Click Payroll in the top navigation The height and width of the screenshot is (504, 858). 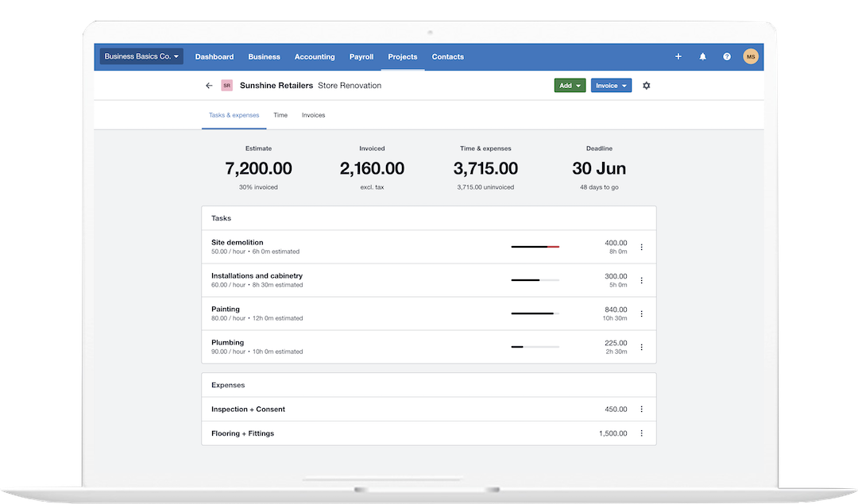point(361,56)
